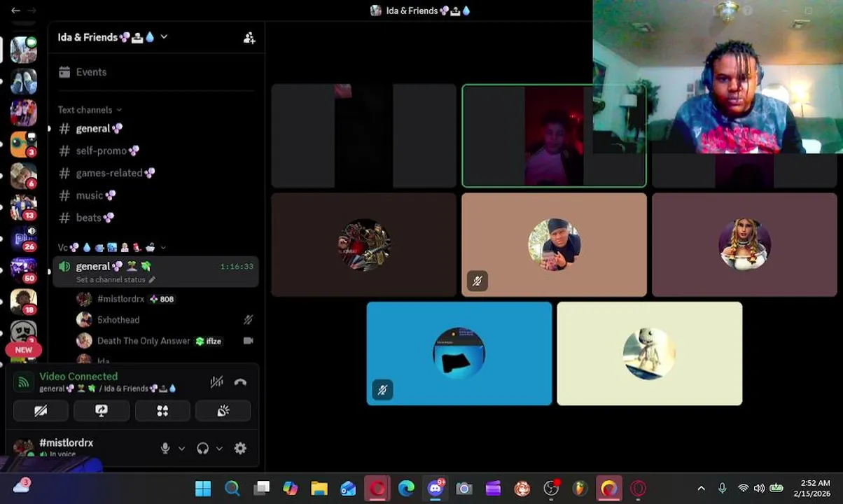This screenshot has width=843, height=504.
Task: Open Microsoft Edge from the taskbar
Action: point(406,489)
